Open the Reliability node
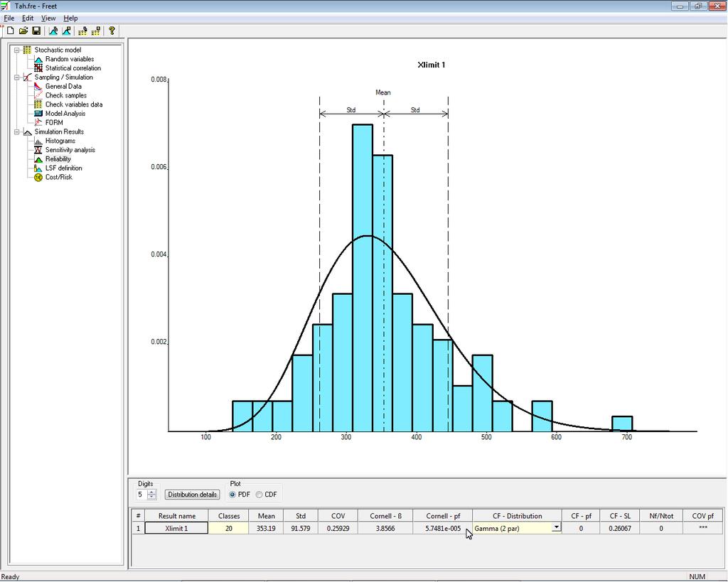Image resolution: width=728 pixels, height=582 pixels. click(58, 158)
